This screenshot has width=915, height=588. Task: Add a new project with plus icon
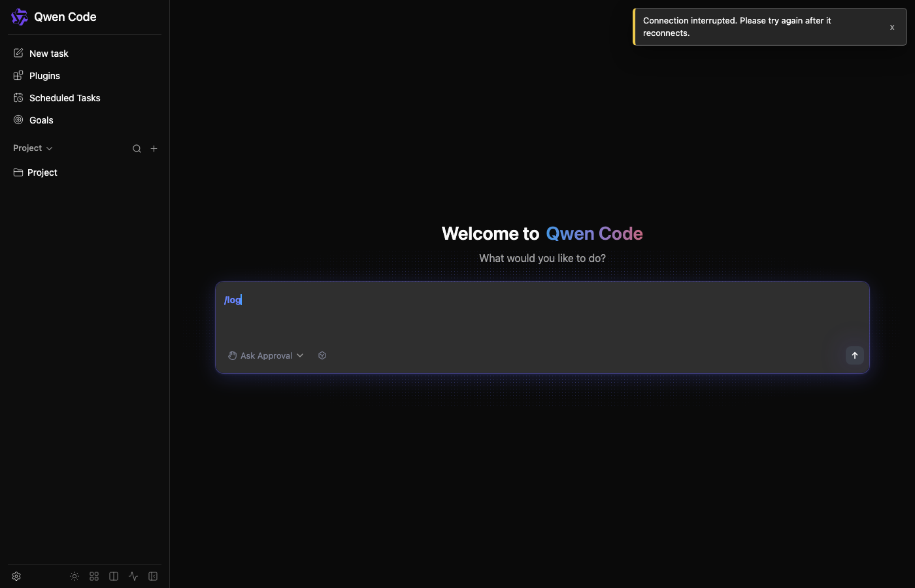click(x=154, y=149)
